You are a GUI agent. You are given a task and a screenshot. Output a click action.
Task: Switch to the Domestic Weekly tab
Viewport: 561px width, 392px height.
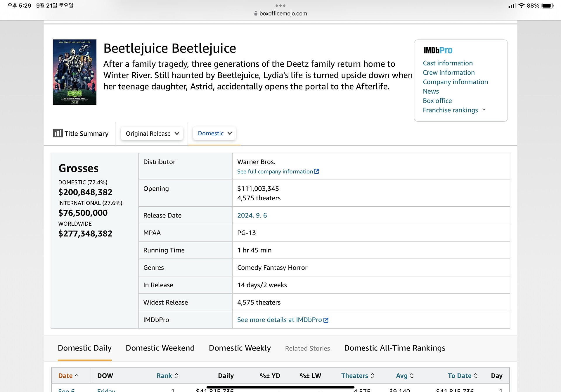click(240, 348)
